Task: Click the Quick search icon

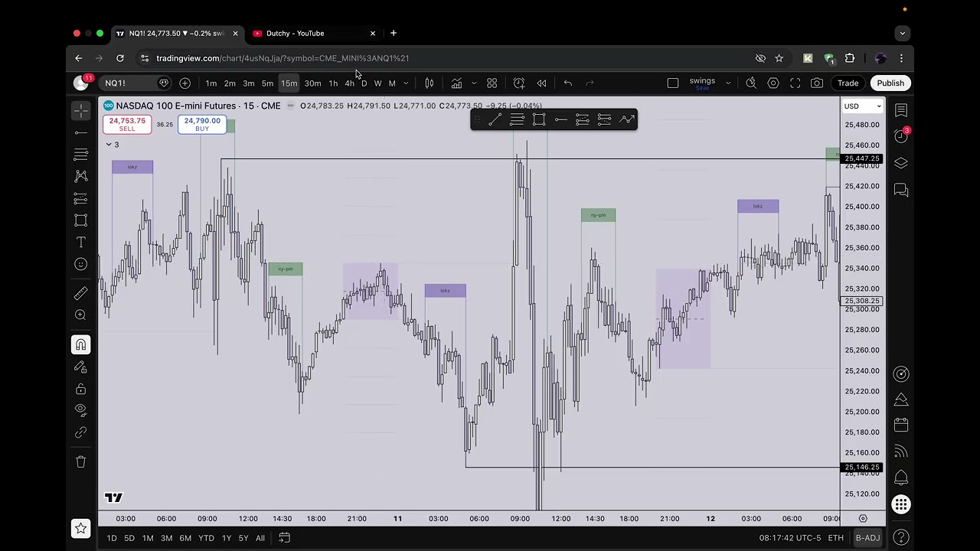Action: 751,83
